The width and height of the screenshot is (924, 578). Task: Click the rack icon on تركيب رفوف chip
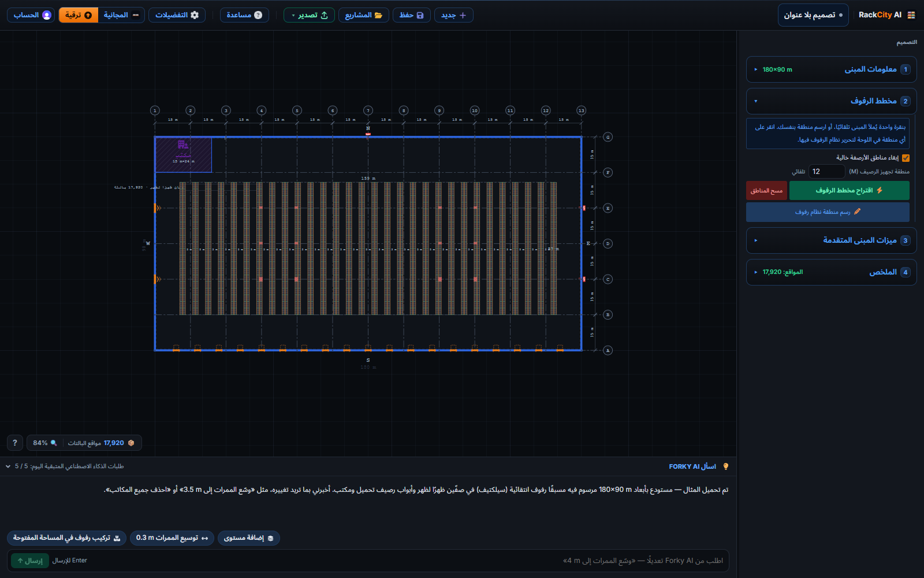click(117, 538)
